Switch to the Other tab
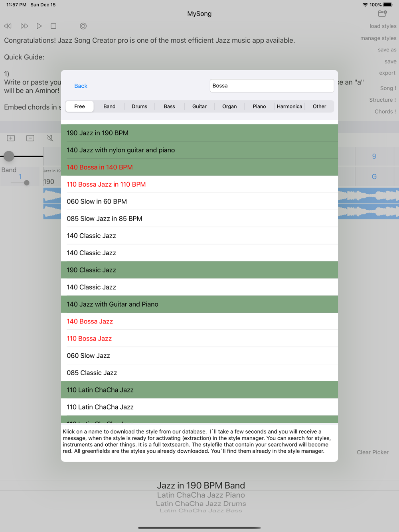This screenshot has height=532, width=399. click(319, 106)
